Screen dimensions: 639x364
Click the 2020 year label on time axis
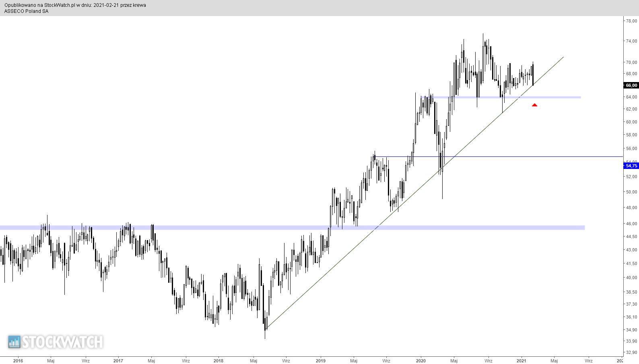click(421, 361)
